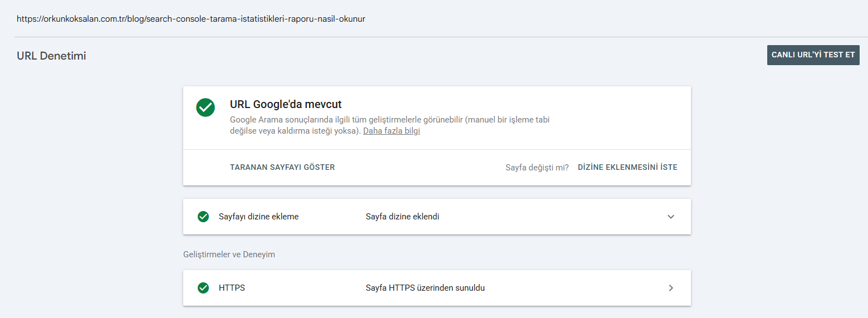Expand the Sayfayı dizine ekleme chevron
This screenshot has height=318, width=868.
[x=671, y=217]
